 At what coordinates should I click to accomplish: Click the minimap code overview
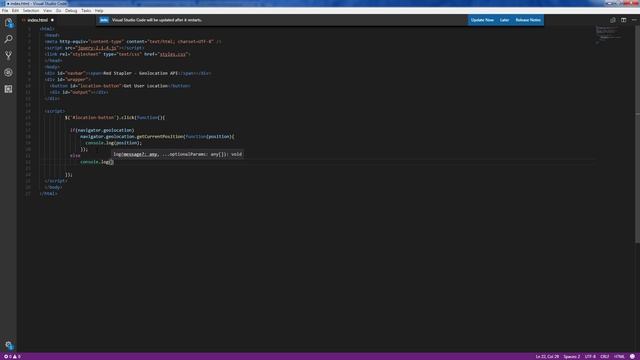click(x=609, y=35)
